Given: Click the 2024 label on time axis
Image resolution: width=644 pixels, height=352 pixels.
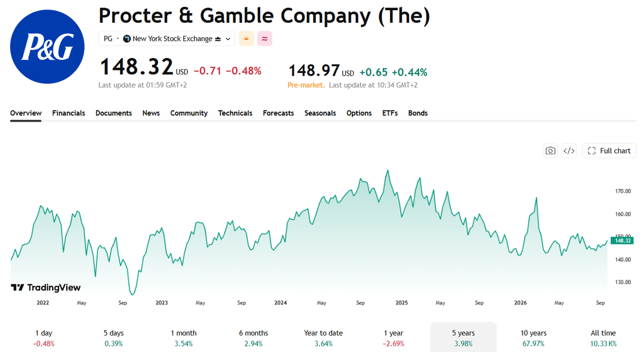Looking at the screenshot, I should (280, 303).
